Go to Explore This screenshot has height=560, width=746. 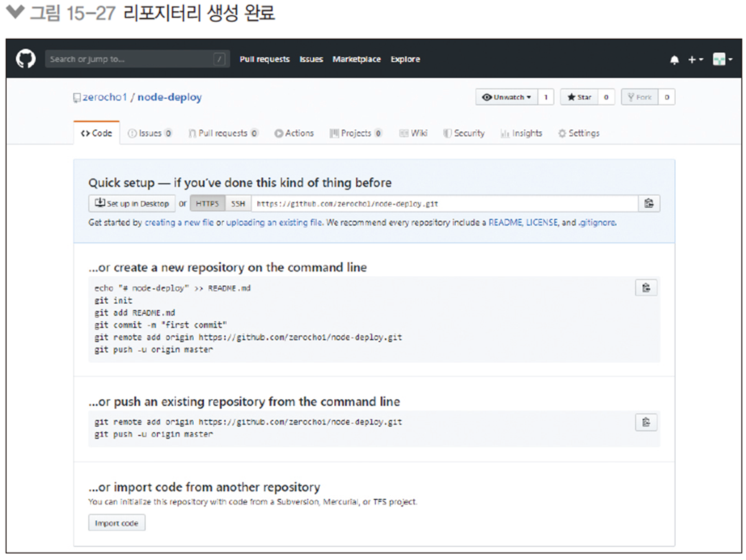coord(405,59)
